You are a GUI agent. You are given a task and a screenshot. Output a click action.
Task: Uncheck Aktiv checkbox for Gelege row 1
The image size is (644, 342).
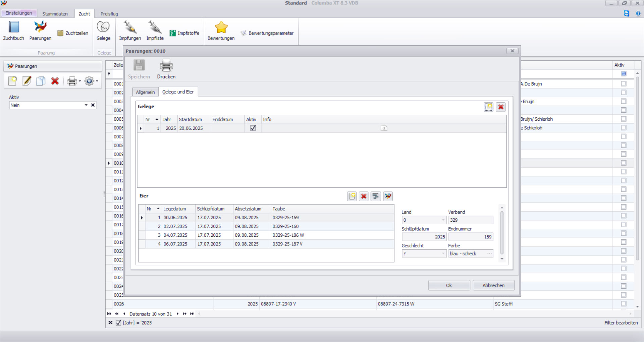point(253,128)
